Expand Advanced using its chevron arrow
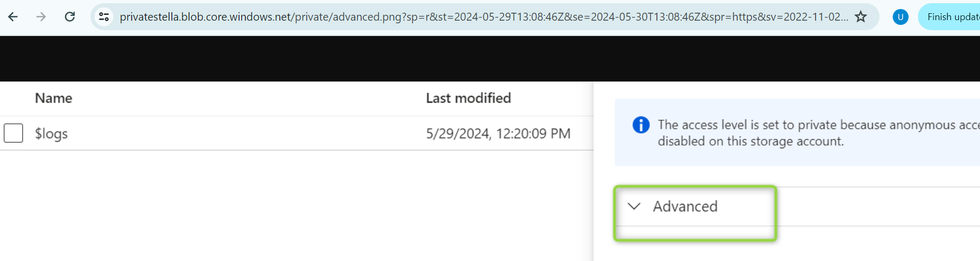980x261 pixels. tap(634, 206)
